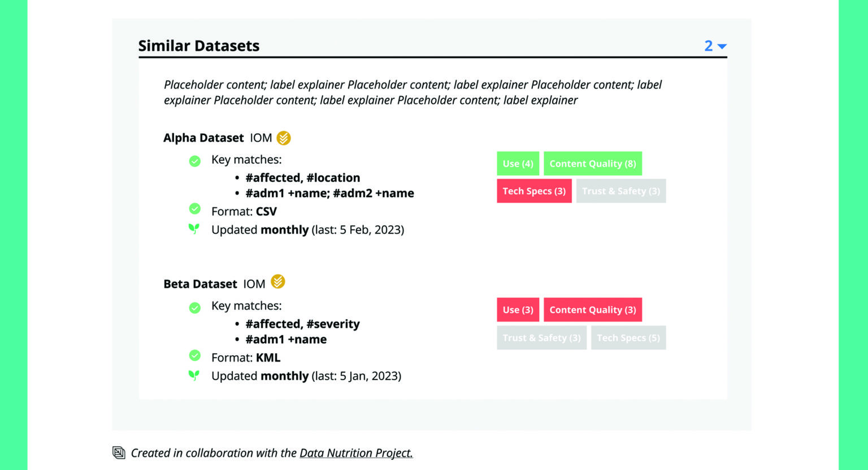This screenshot has width=868, height=470.
Task: Click Beta Dataset gold verified badge
Action: (x=278, y=281)
